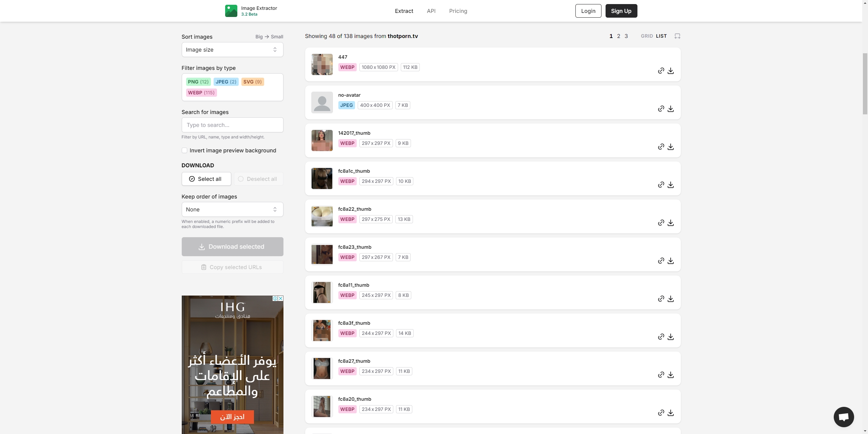This screenshot has height=434, width=868.
Task: Click the Extract menu tab
Action: [x=403, y=11]
